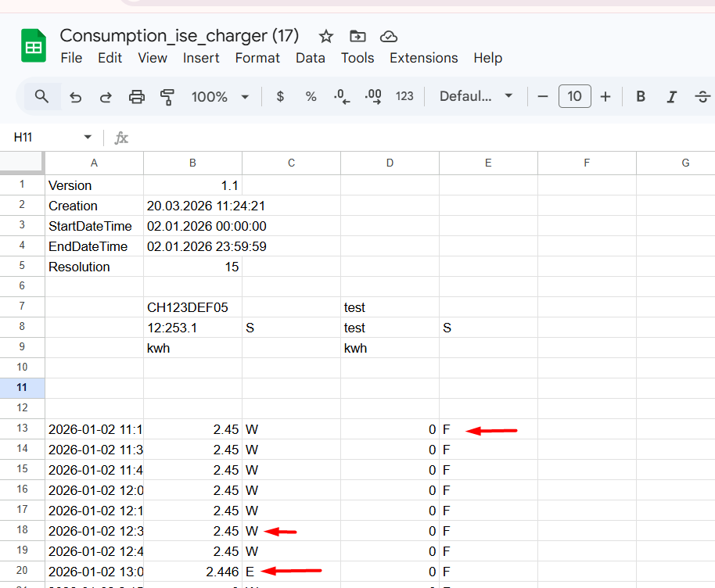
Task: Click the move to folder icon
Action: coord(357,36)
